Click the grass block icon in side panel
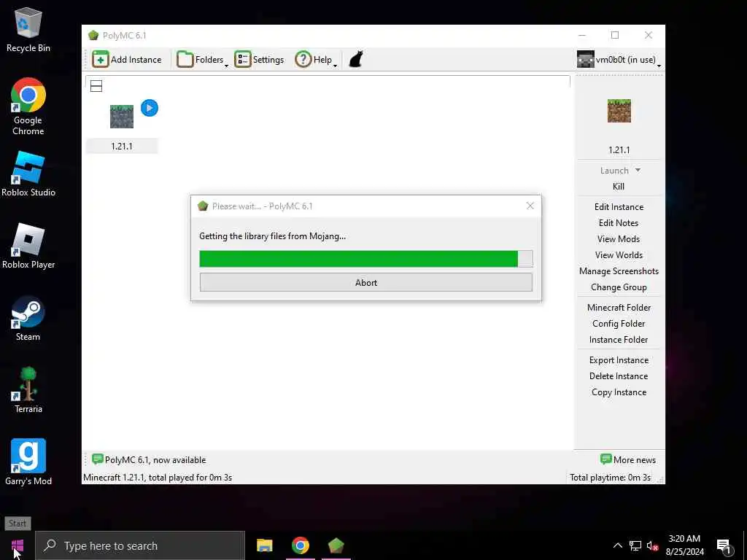The height and width of the screenshot is (560, 747). 619,111
